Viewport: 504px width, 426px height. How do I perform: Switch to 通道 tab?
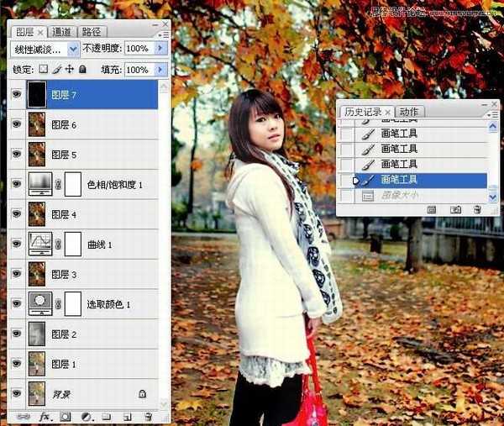tap(61, 32)
